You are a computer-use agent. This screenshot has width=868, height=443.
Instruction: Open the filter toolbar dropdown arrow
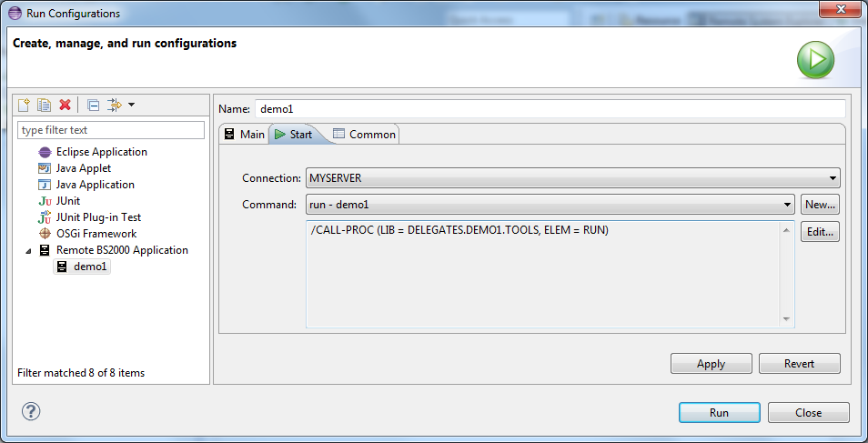click(x=132, y=106)
